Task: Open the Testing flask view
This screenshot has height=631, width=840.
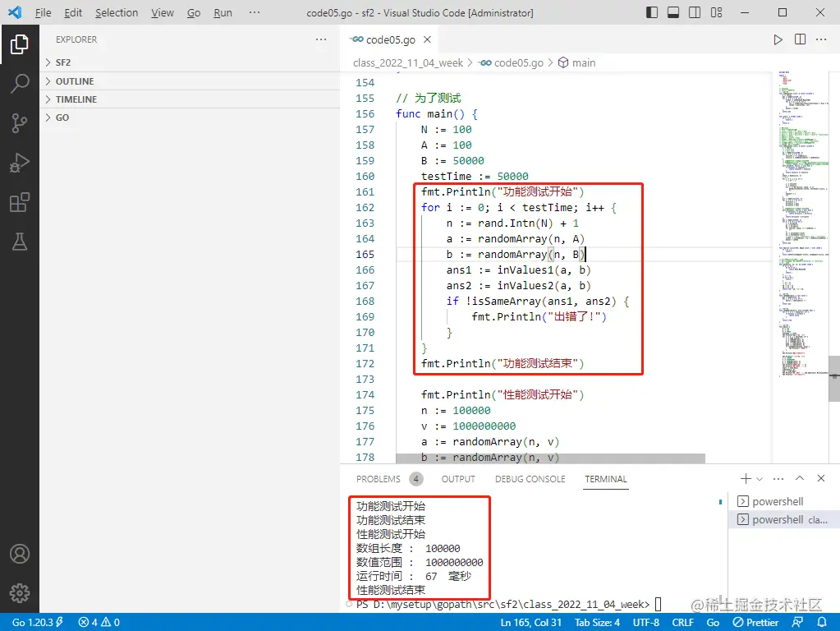Action: (19, 242)
